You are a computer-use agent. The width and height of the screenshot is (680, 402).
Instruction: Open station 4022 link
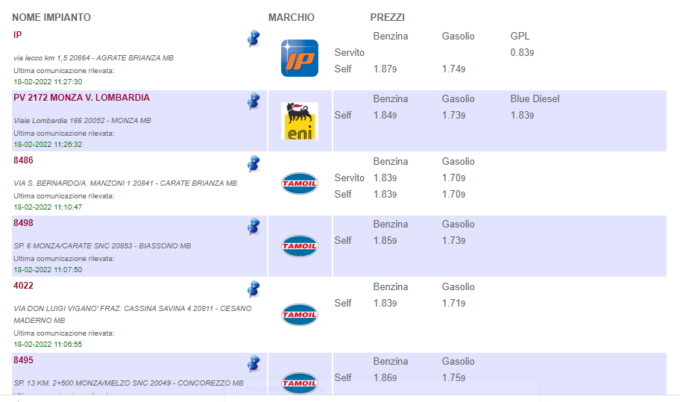(x=23, y=285)
